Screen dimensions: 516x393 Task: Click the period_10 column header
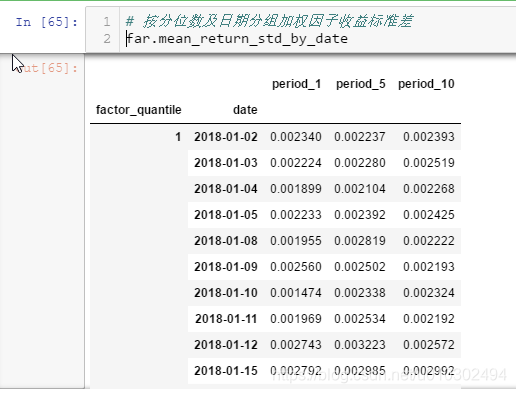click(x=426, y=84)
